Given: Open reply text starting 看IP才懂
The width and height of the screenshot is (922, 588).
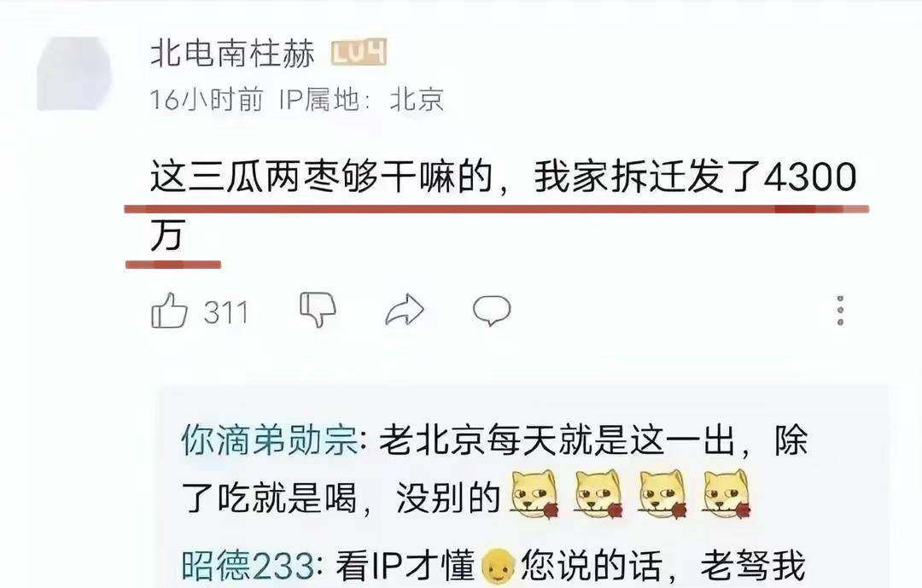Looking at the screenshot, I should tap(570, 565).
